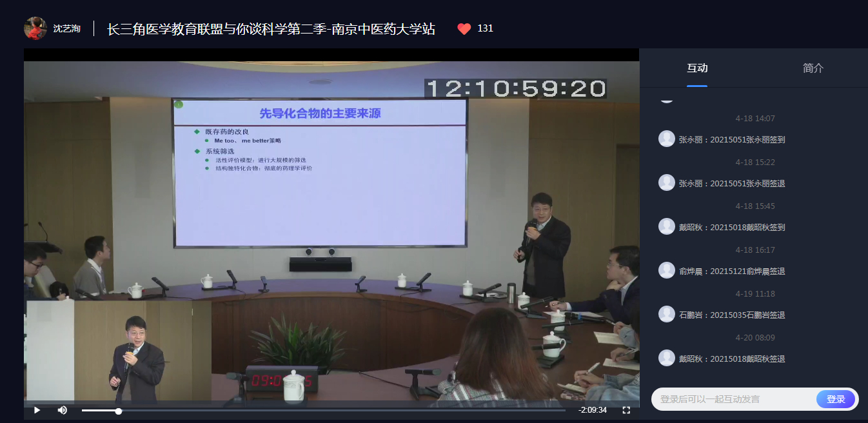The image size is (868, 423).
Task: Click the avatar beside 戴昭秋签退 message
Action: 667,358
